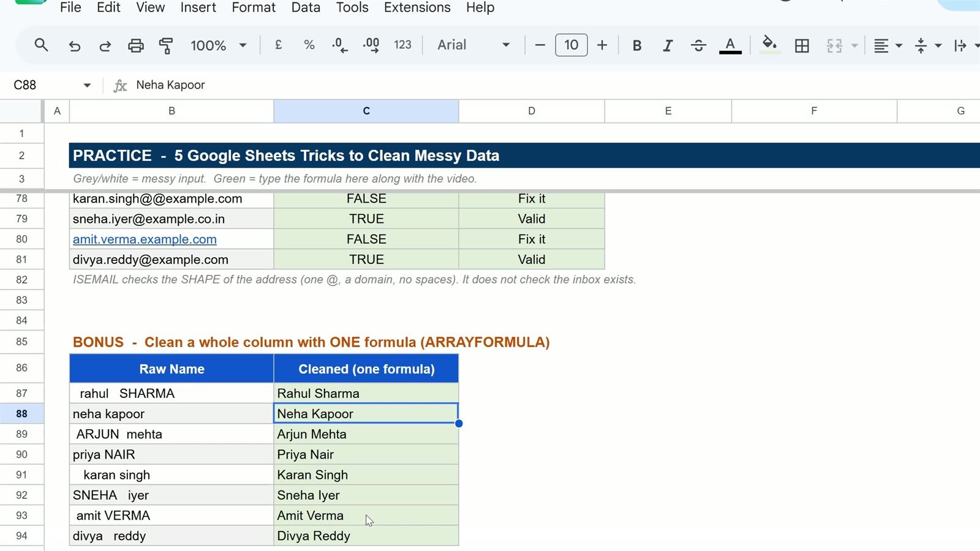Viewport: 980px width, 551px height.
Task: Open the amit.verma.example.com link
Action: click(x=145, y=239)
